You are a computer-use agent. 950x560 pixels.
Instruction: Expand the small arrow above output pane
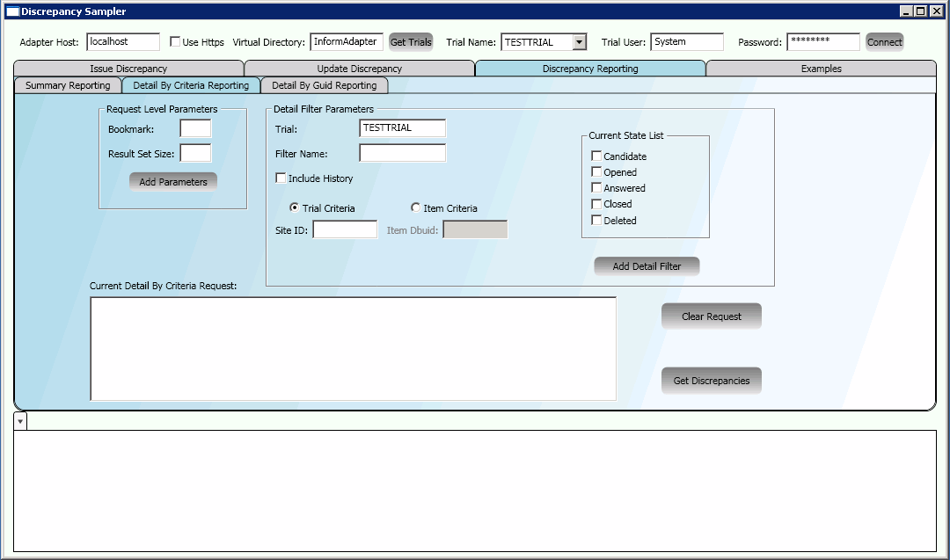click(20, 421)
